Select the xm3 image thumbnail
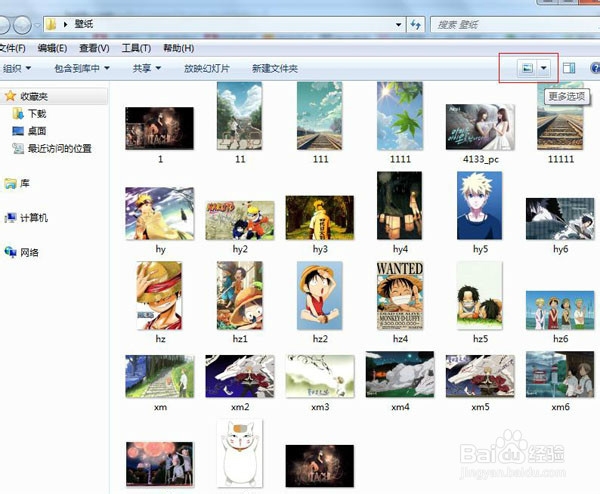Image resolution: width=600 pixels, height=494 pixels. [320, 377]
